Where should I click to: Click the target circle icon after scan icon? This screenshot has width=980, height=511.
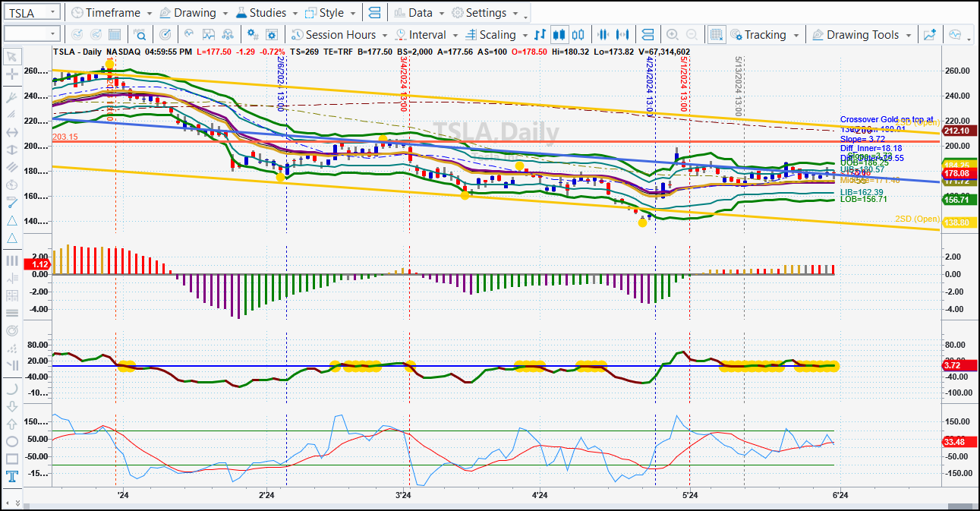[165, 34]
